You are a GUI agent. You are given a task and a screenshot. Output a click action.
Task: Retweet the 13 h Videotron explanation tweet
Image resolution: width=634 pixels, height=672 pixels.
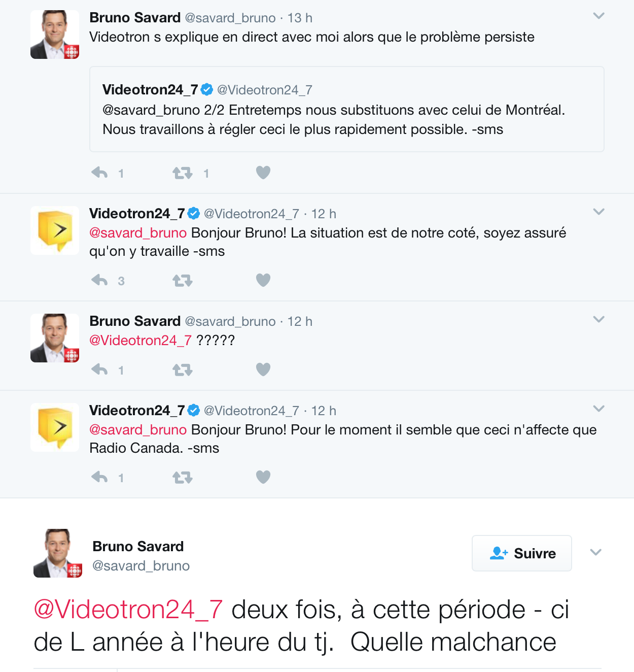point(183,173)
